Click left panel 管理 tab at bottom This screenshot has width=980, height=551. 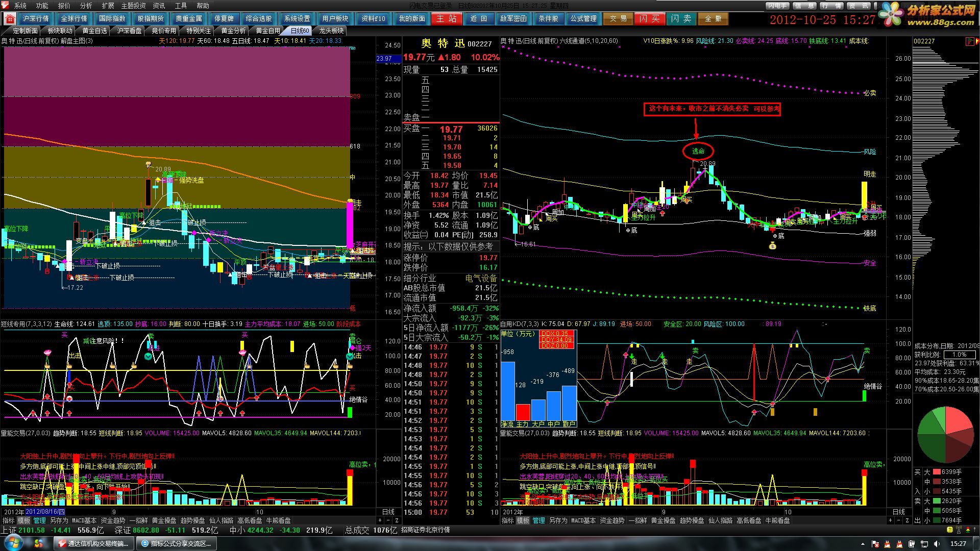coord(40,520)
